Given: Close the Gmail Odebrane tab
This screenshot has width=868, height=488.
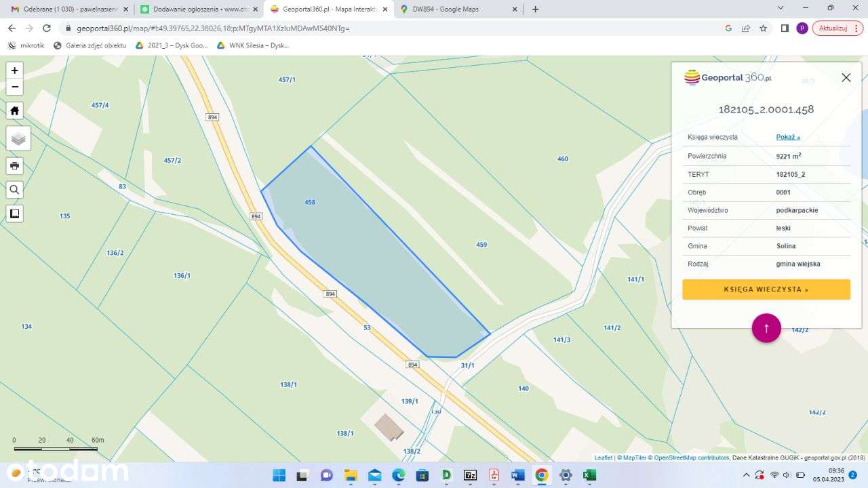Looking at the screenshot, I should click(x=125, y=9).
